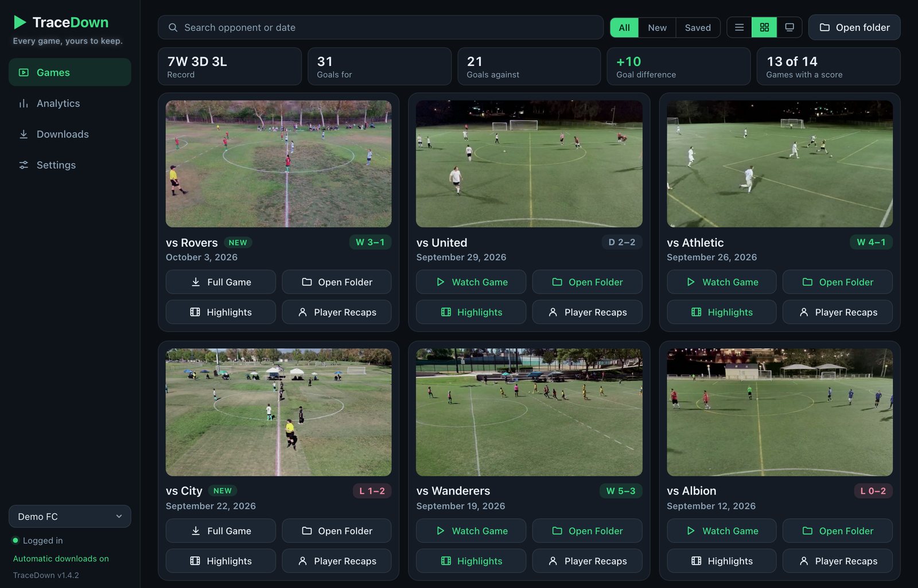
Task: Click the L 0–2 score badge
Action: pos(873,491)
